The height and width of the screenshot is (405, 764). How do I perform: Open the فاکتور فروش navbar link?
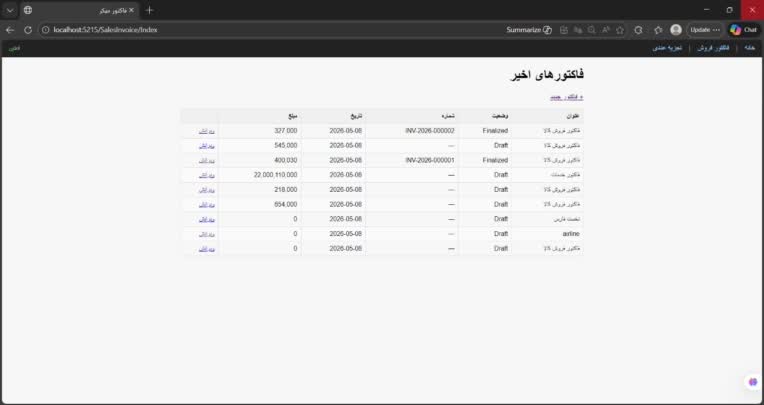point(713,48)
